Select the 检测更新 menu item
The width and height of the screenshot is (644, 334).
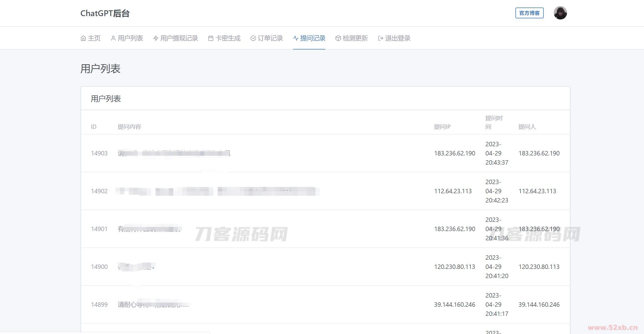point(355,38)
